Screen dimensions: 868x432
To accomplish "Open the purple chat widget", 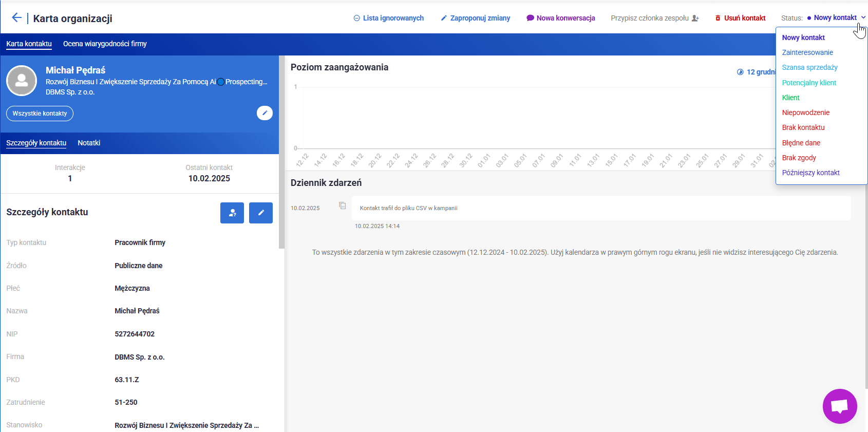I will 840,406.
